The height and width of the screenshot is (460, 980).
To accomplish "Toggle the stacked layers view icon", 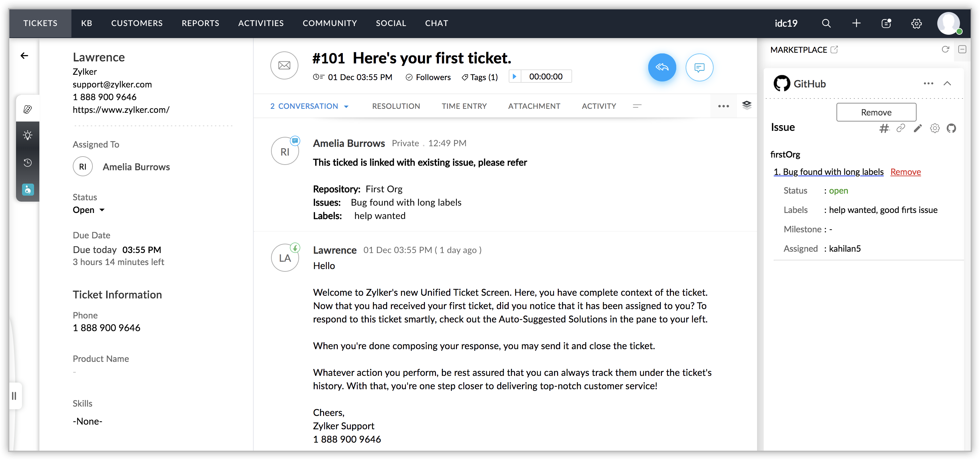I will coord(746,105).
